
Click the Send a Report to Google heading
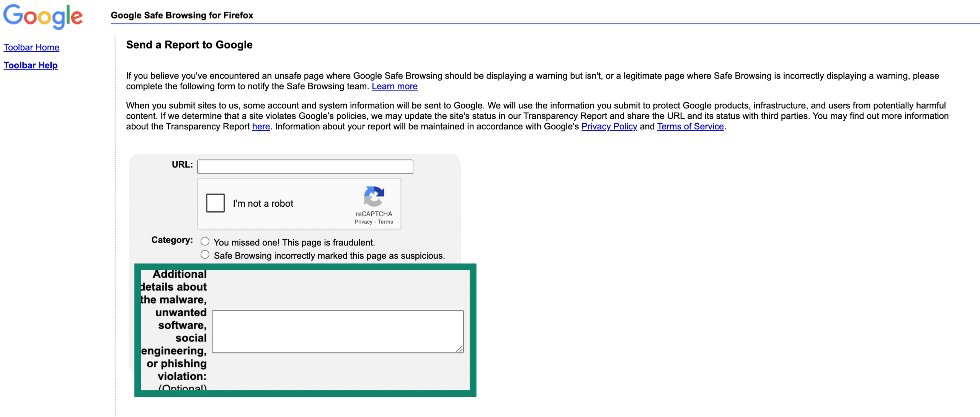[x=189, y=44]
